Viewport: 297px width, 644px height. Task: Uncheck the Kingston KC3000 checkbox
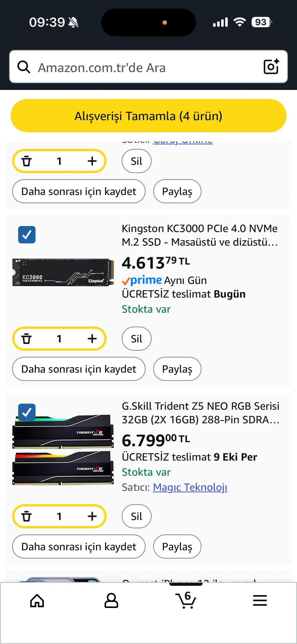click(x=27, y=235)
